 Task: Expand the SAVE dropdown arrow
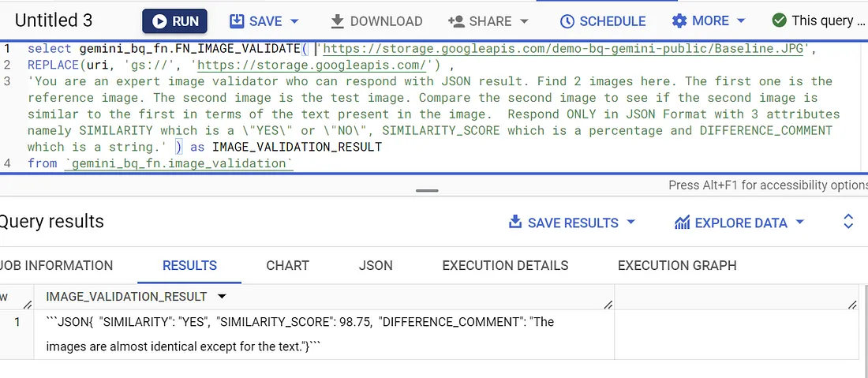click(x=295, y=21)
